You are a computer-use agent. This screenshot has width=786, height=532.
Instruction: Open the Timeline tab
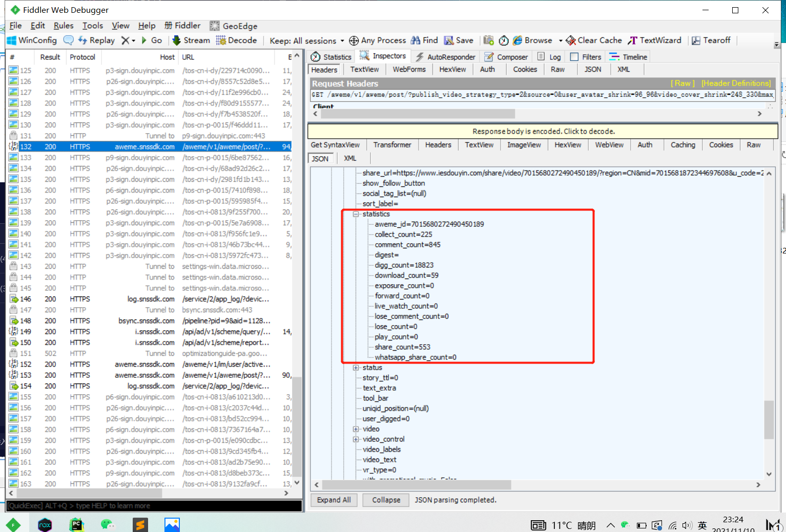click(628, 57)
